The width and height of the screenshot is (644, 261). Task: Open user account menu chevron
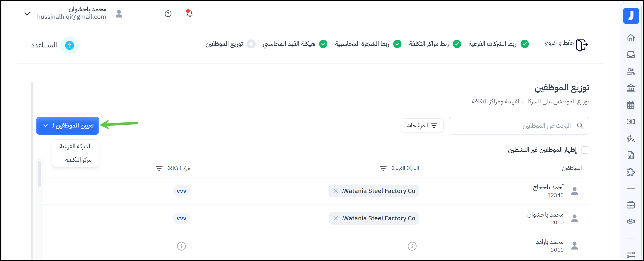click(27, 14)
